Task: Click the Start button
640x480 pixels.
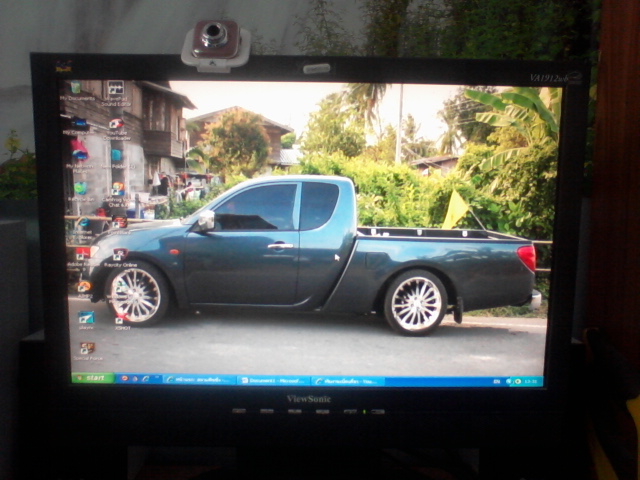Action: [93, 378]
